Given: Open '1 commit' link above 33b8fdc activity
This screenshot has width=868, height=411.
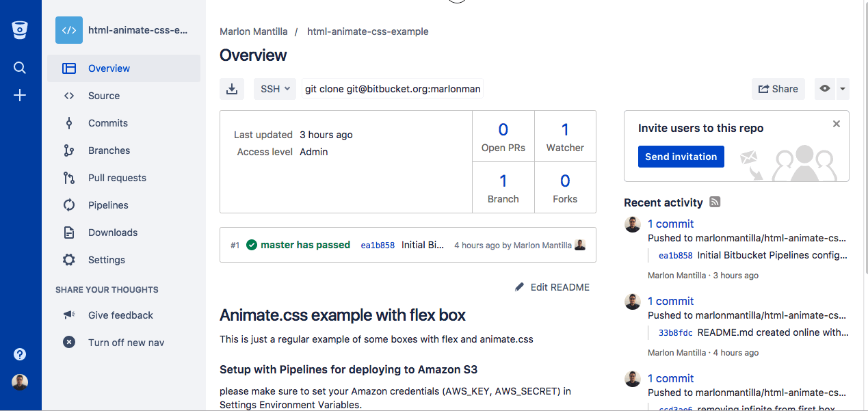Looking at the screenshot, I should click(x=670, y=301).
